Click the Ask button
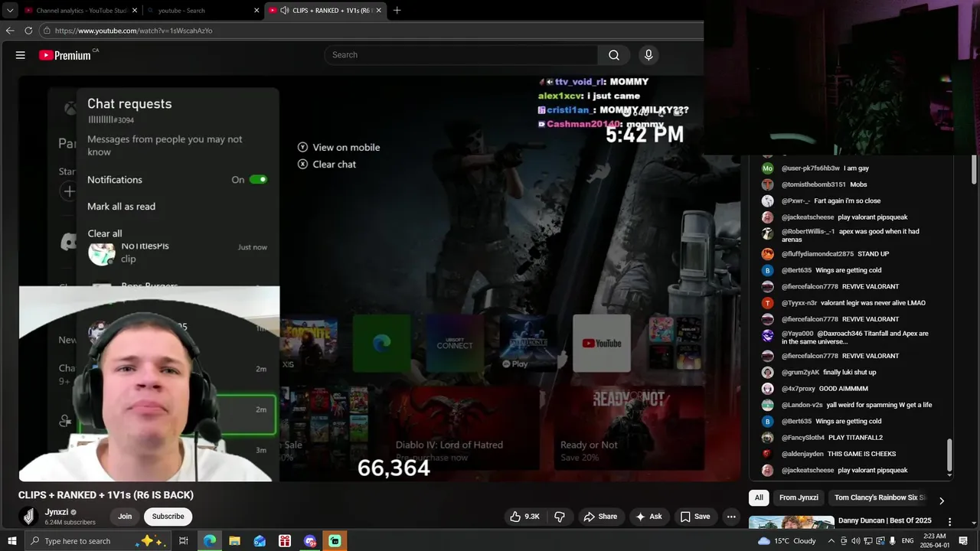 pos(648,517)
